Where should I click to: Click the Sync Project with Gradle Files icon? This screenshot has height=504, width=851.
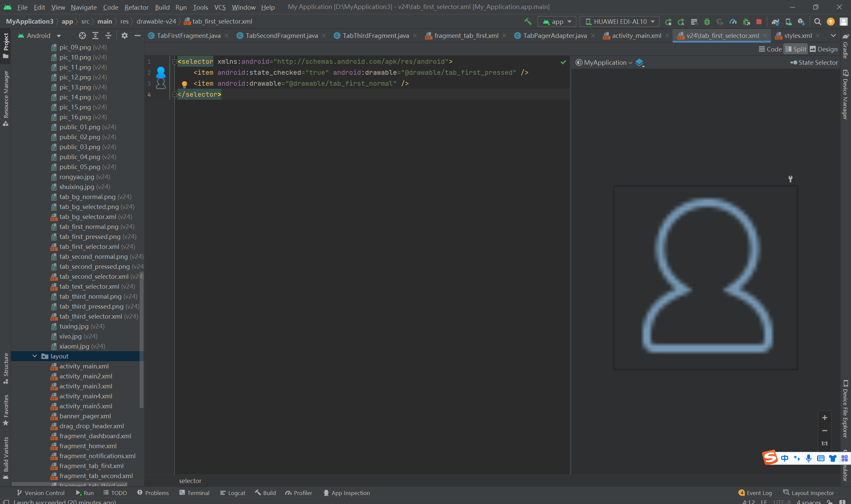point(775,21)
